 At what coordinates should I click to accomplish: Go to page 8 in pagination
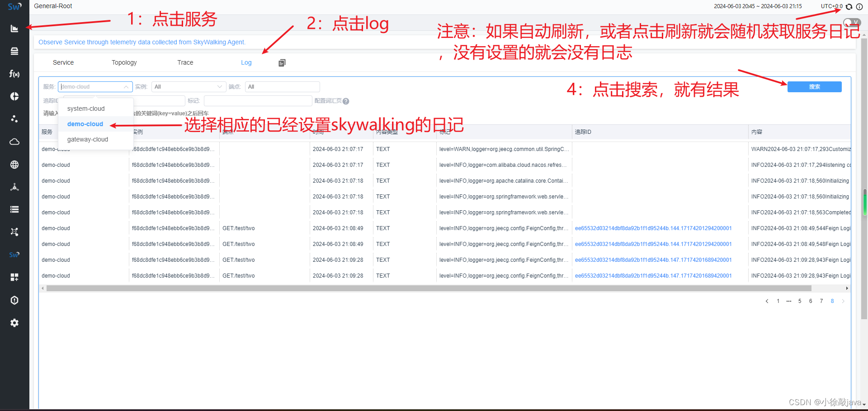click(x=832, y=301)
